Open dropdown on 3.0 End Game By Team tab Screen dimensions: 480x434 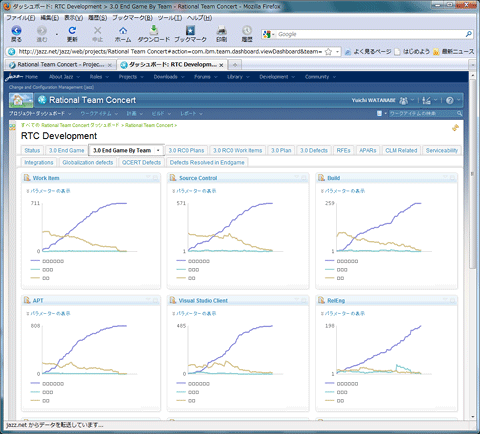[158, 150]
